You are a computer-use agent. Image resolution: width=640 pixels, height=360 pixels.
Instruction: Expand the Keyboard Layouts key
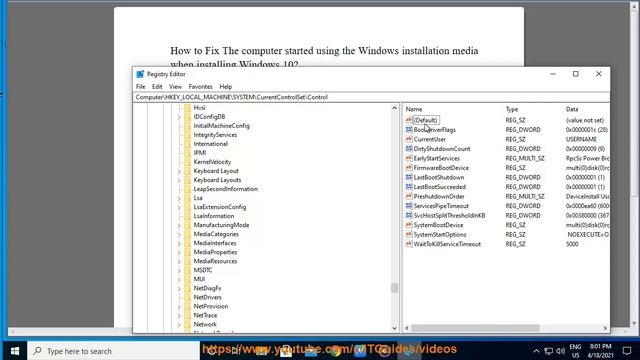tap(179, 180)
